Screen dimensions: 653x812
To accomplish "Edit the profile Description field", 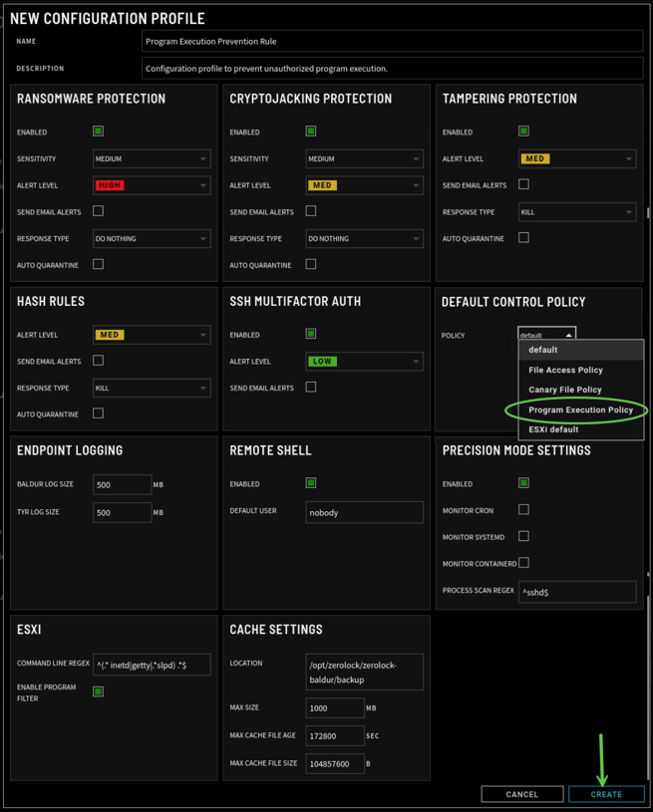I will pyautogui.click(x=393, y=68).
